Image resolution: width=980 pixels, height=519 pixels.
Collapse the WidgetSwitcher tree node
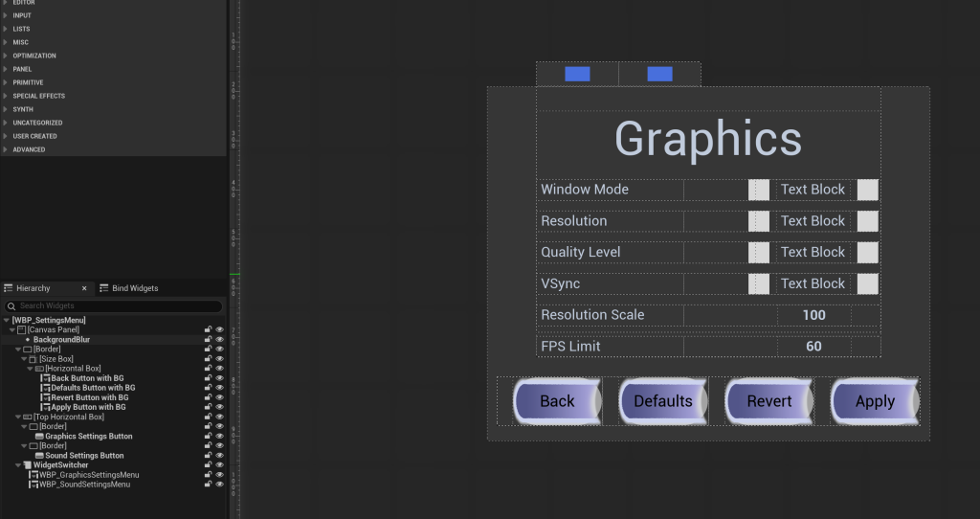pos(18,465)
